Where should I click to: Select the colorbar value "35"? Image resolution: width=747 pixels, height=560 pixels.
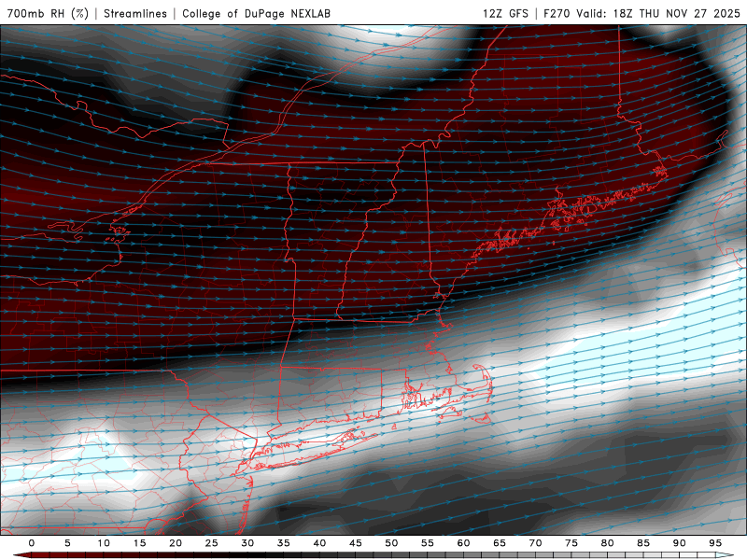point(283,543)
